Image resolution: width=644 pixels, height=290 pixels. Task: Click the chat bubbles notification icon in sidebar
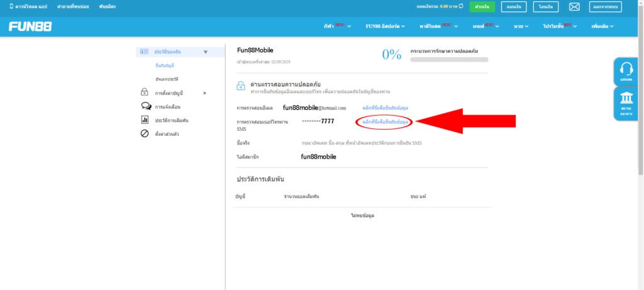145,106
